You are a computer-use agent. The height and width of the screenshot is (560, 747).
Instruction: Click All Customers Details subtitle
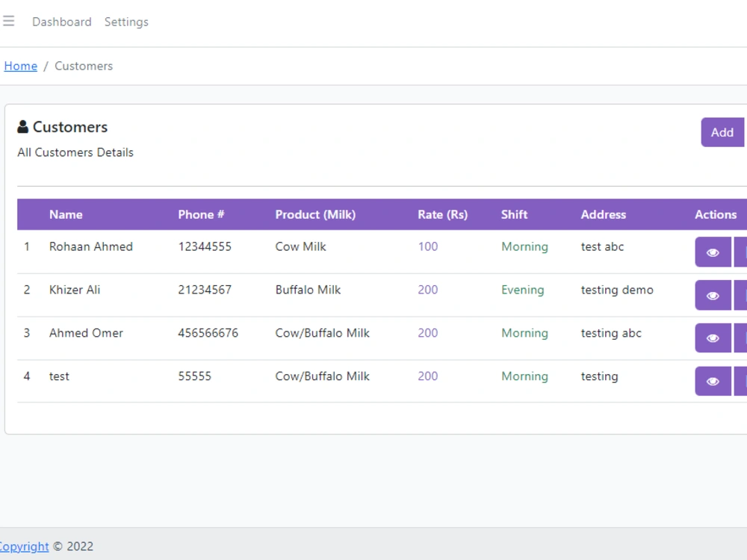[x=75, y=152]
